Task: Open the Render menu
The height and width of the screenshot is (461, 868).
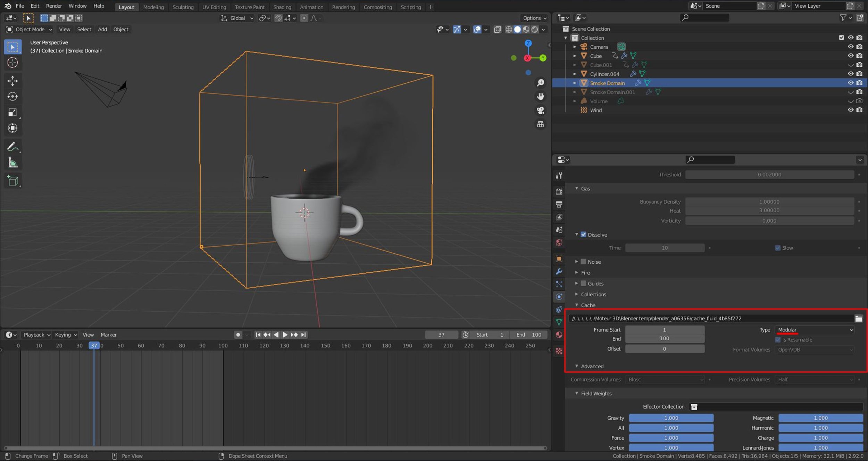Action: coord(54,6)
